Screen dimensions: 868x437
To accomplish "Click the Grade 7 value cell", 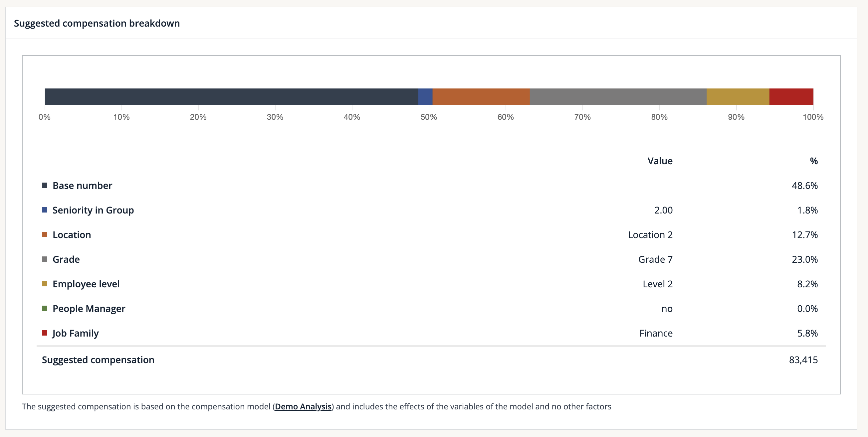I will (x=655, y=259).
